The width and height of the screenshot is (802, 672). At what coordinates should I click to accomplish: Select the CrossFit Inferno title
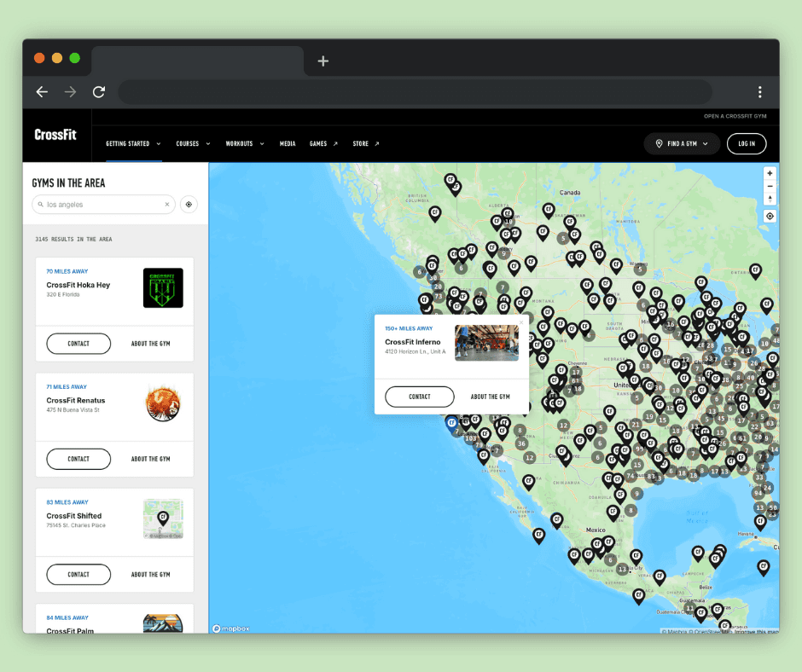click(x=413, y=342)
